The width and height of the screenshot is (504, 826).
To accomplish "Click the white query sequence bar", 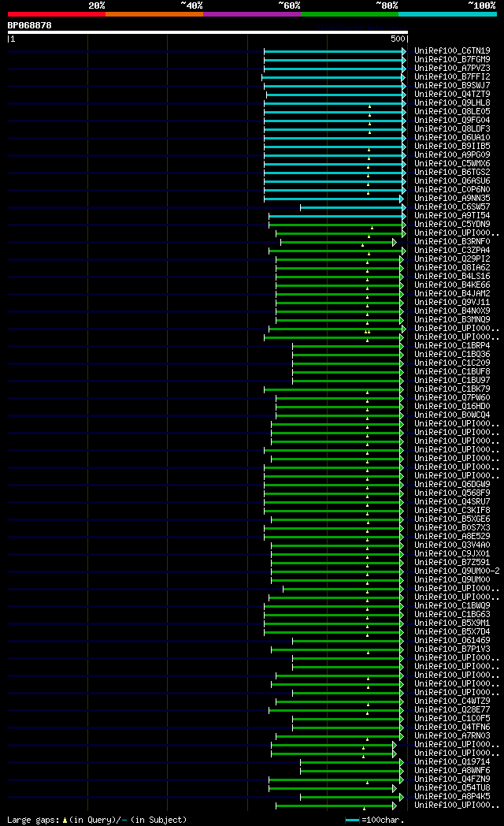I will pos(208,32).
